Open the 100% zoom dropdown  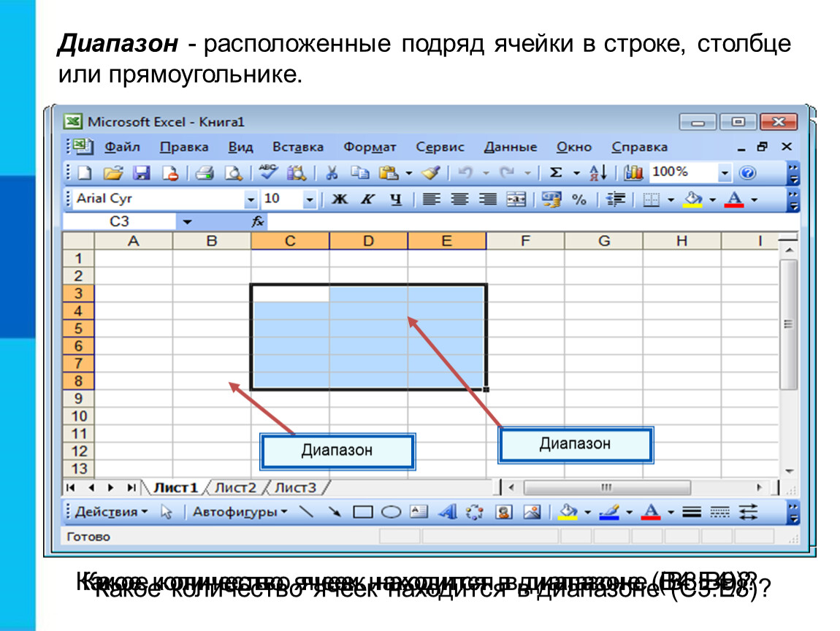[725, 172]
